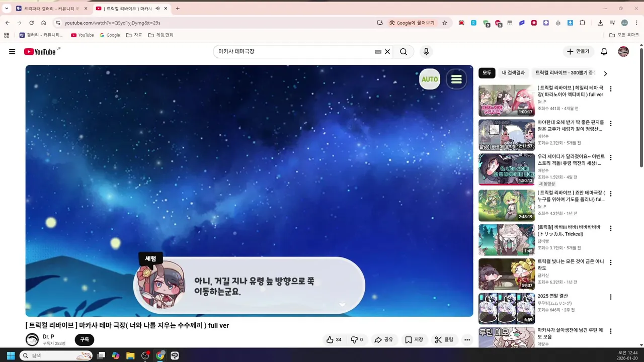
Task: Open the Windows Start menu
Action: (11, 355)
